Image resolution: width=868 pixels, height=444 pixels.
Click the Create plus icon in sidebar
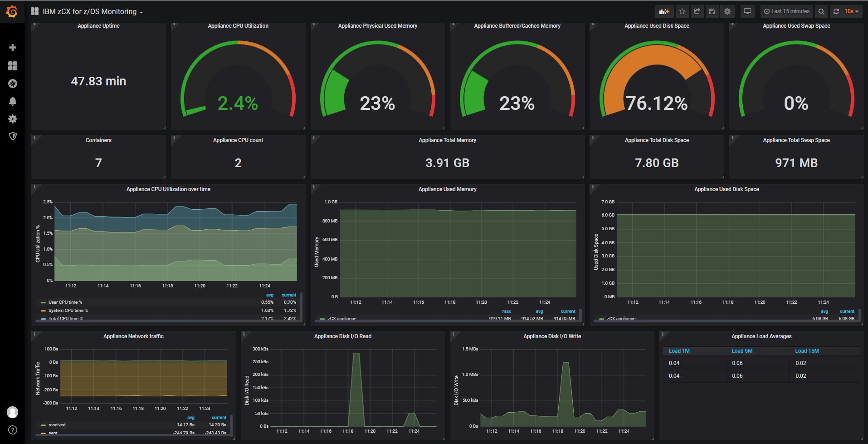(13, 48)
